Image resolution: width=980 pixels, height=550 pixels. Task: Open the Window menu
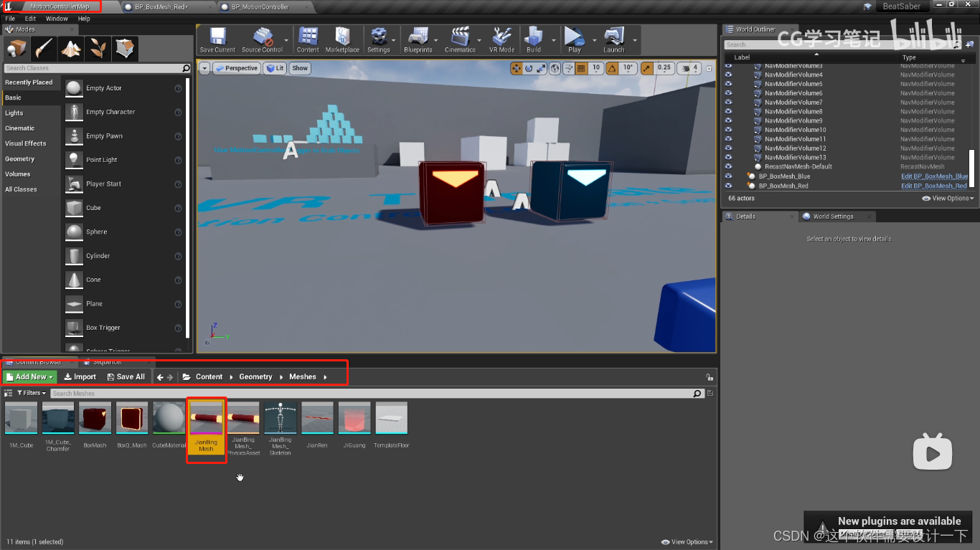pos(57,19)
